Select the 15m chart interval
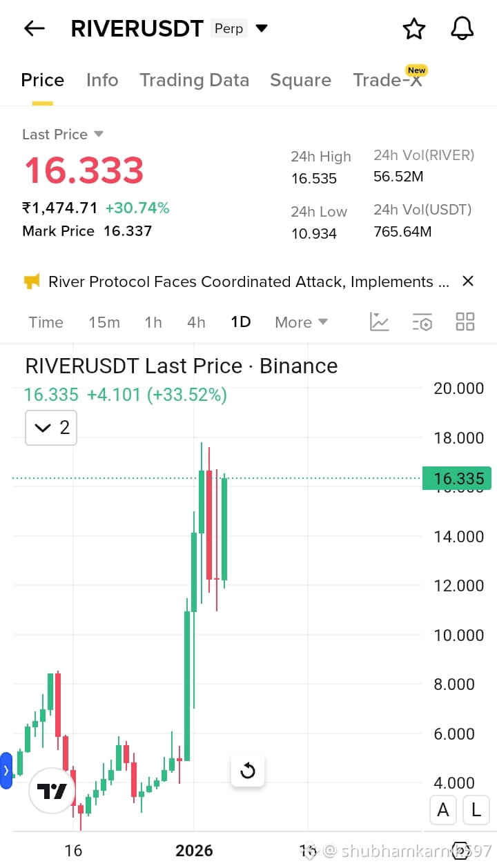497x868 pixels. [104, 322]
